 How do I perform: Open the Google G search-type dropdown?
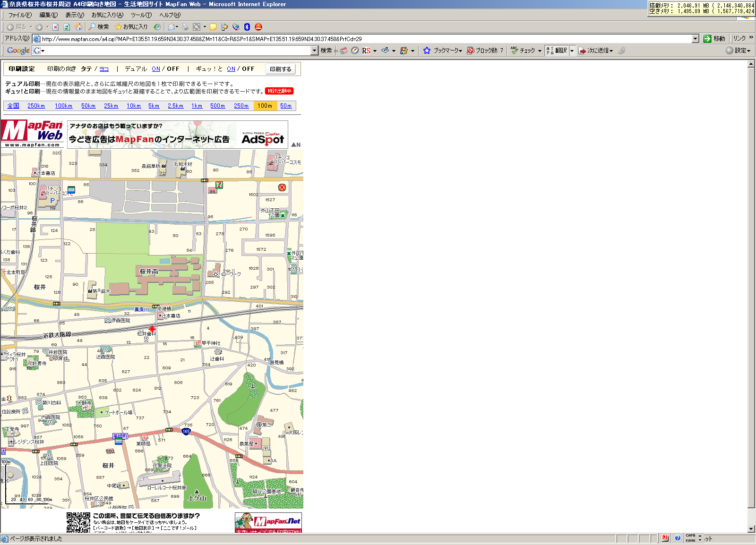(x=43, y=51)
